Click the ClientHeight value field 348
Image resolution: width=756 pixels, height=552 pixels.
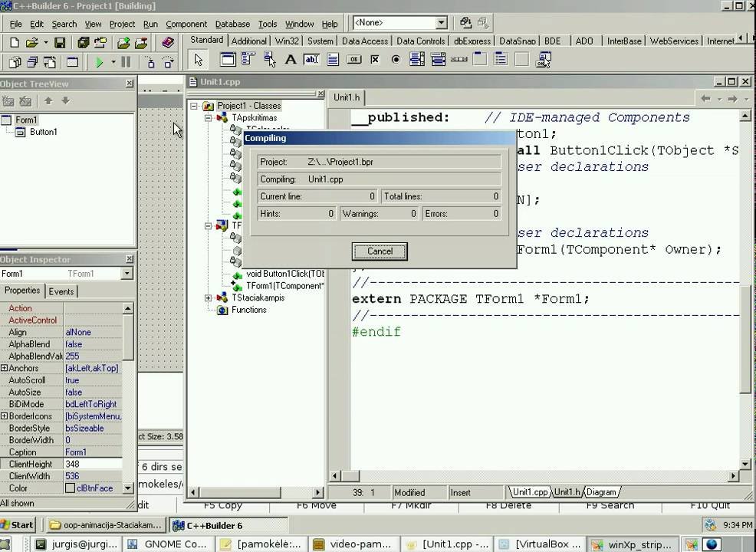click(93, 465)
